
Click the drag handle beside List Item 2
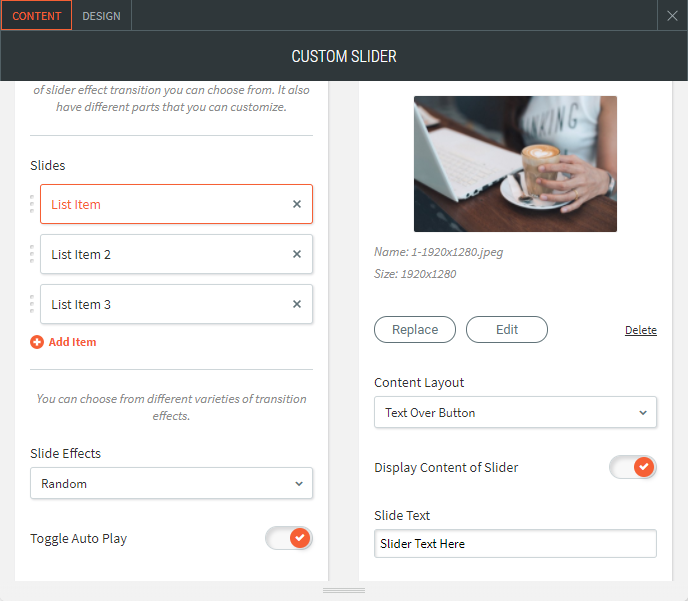32,254
